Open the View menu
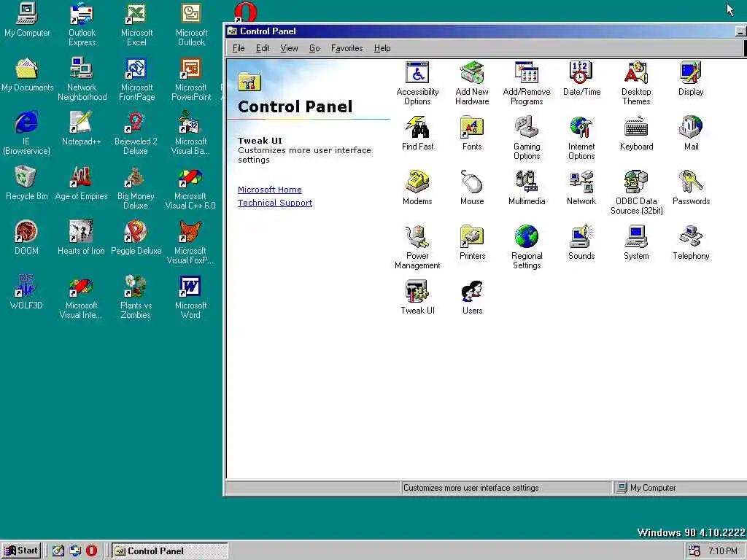 point(289,48)
